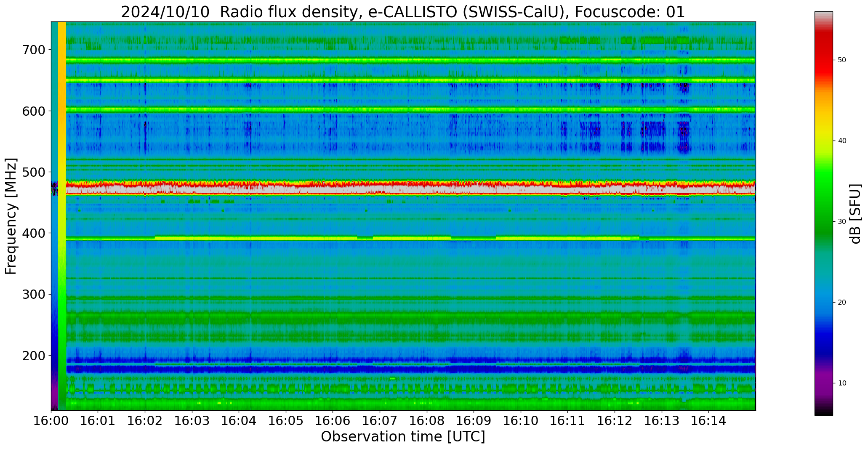This screenshot has width=868, height=449.
Task: Click the 700 frequency tick label
Action: [x=34, y=50]
